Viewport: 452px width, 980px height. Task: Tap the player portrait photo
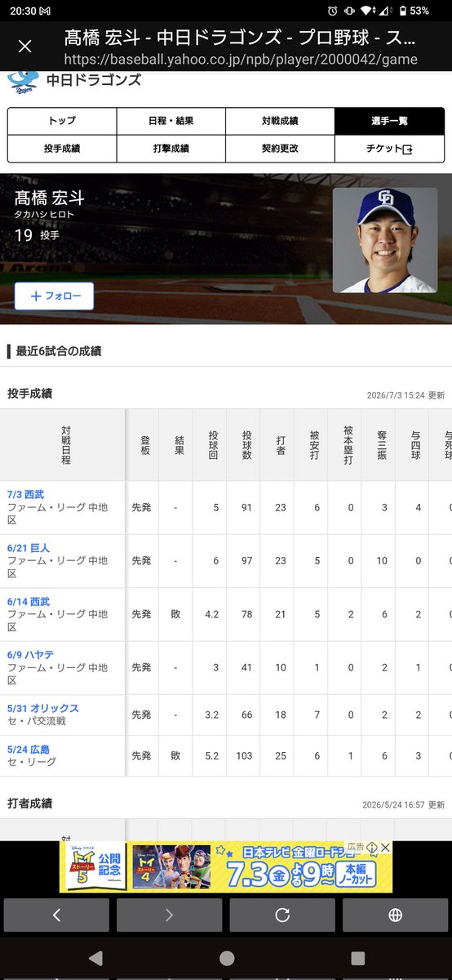point(385,241)
